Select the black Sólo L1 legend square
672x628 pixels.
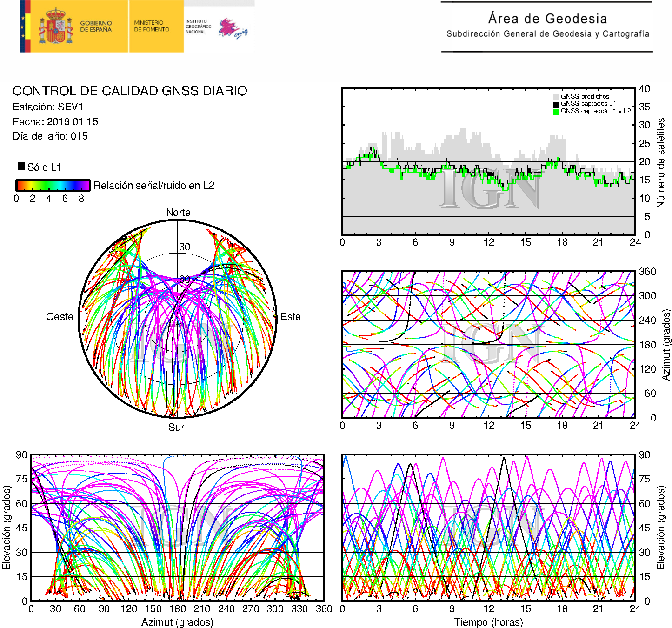(x=21, y=166)
